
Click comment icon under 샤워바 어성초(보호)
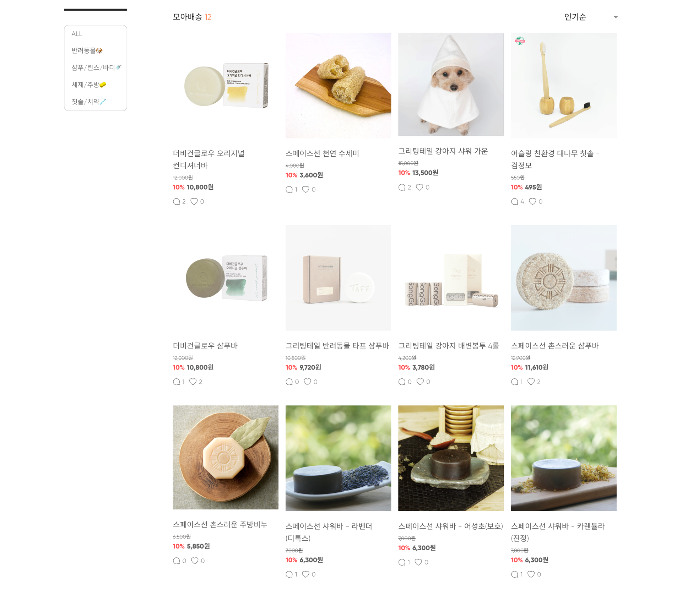tap(402, 562)
